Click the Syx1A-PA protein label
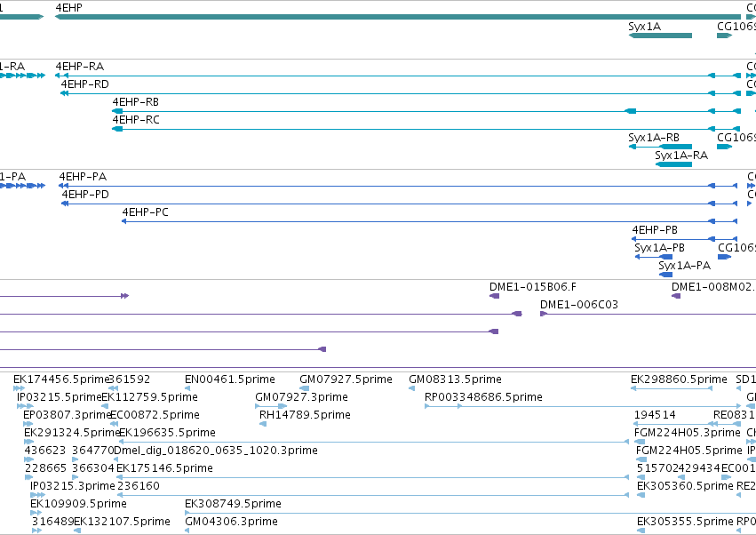756x535 pixels. coord(685,266)
